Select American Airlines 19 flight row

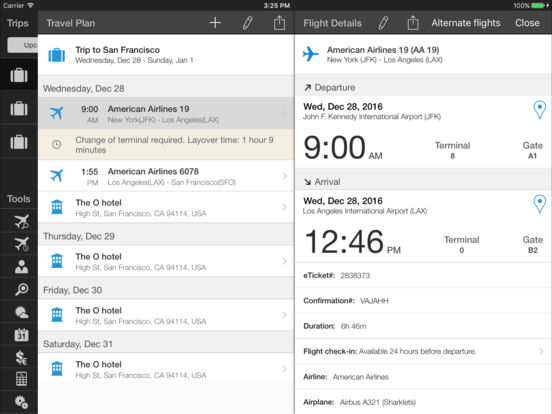(166, 113)
